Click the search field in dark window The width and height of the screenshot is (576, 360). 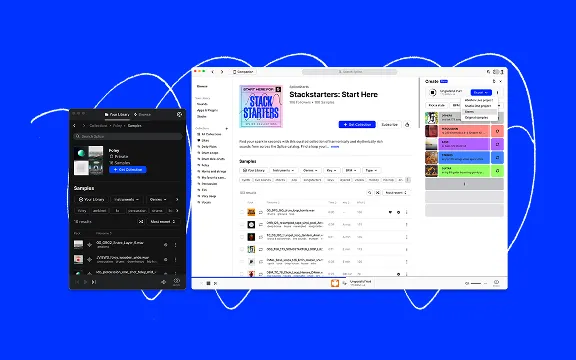click(x=128, y=136)
